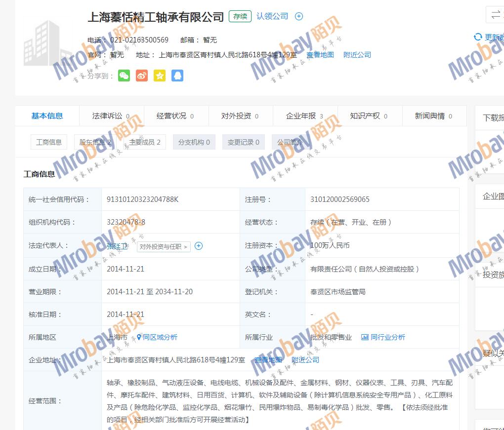Share company via QQ icon
This screenshot has height=430, width=504.
[x=177, y=76]
